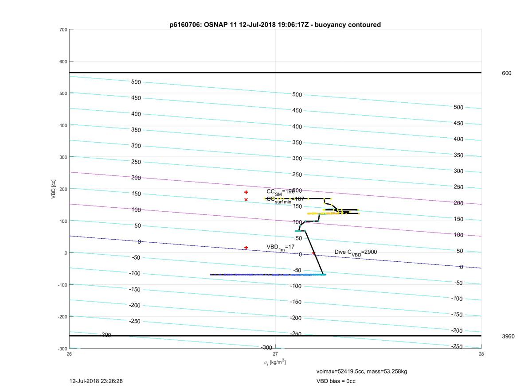Screen dimensions: 532x392
Task: Click the x-axis tick label "28"
Action: tap(481, 354)
